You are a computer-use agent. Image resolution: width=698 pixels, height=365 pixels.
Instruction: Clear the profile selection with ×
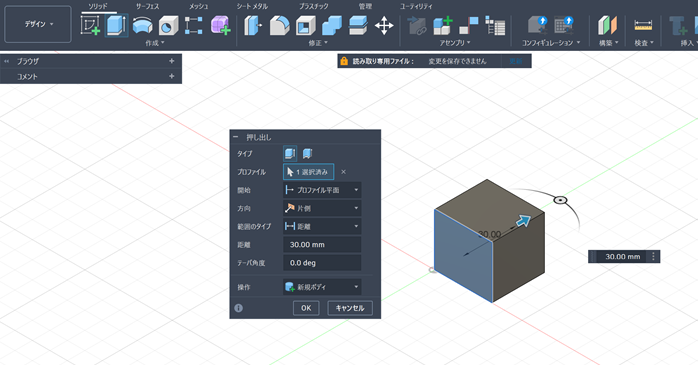click(343, 172)
